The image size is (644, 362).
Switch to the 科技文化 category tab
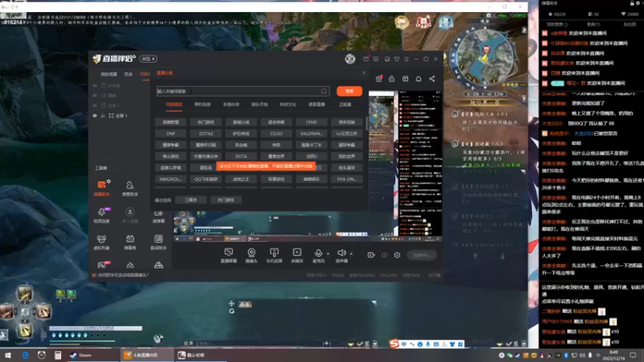tap(287, 105)
